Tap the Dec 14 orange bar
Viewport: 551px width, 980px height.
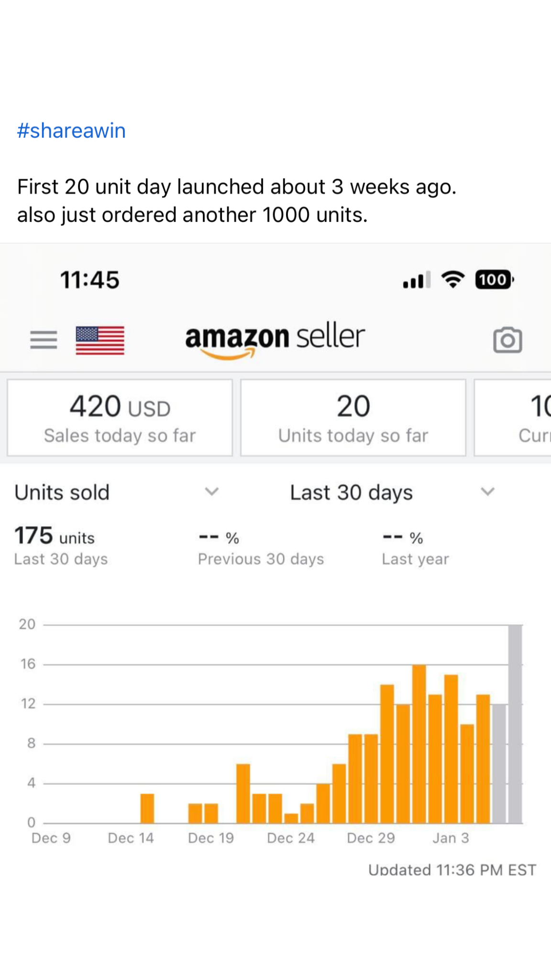click(x=147, y=809)
